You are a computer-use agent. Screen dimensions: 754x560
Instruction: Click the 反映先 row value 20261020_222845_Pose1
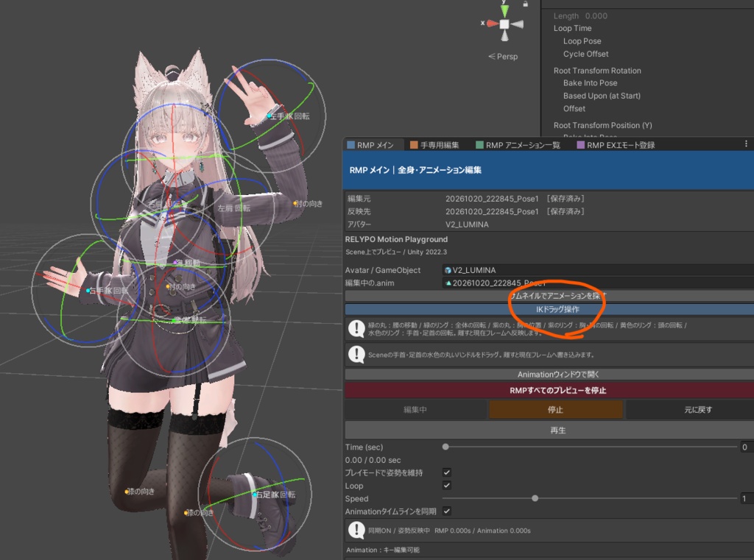click(492, 211)
